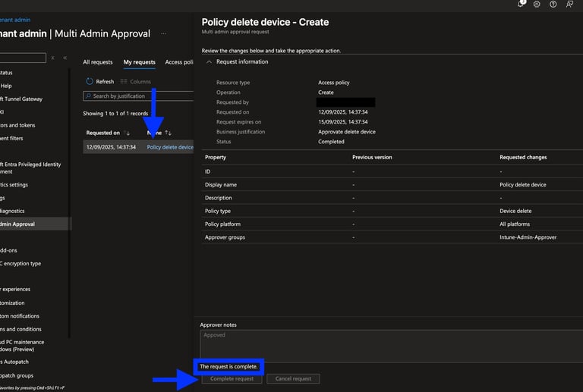Open the feedback icon in the header

click(x=569, y=5)
